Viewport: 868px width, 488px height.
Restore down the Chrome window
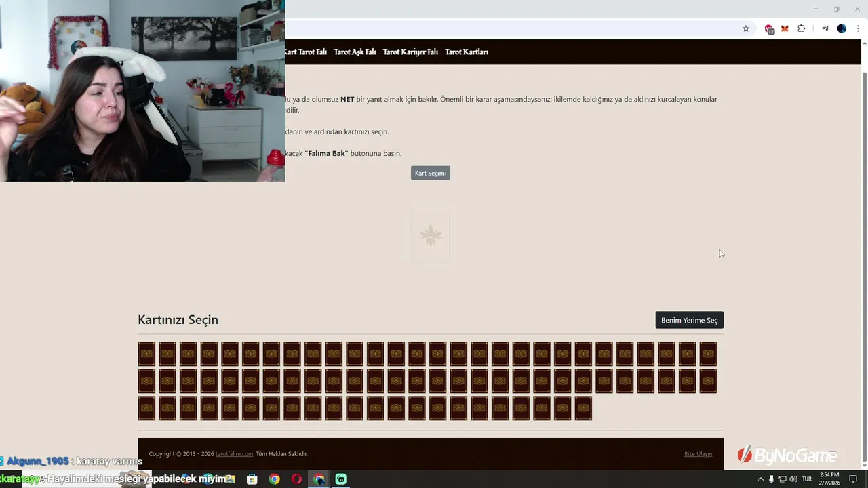pos(836,9)
